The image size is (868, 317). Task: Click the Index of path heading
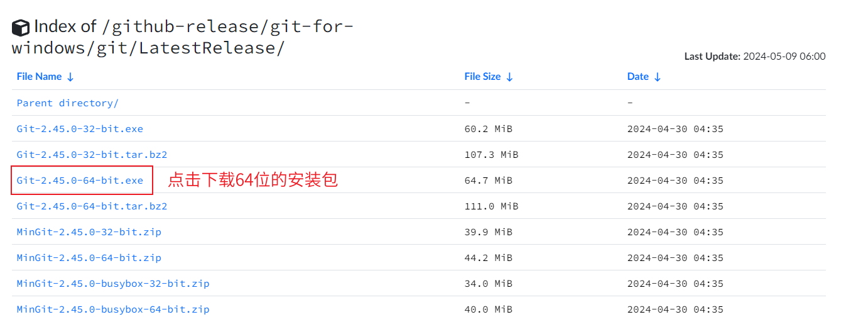point(182,37)
